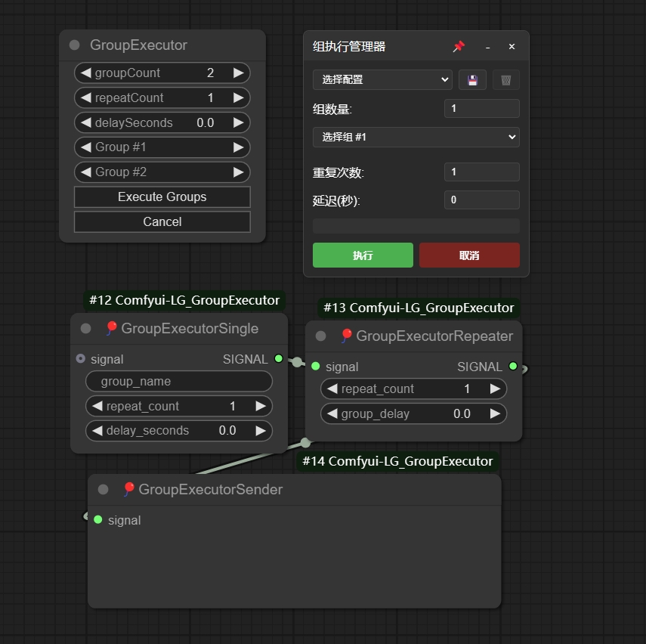Decrease repeatCount with left arrow

[85, 98]
